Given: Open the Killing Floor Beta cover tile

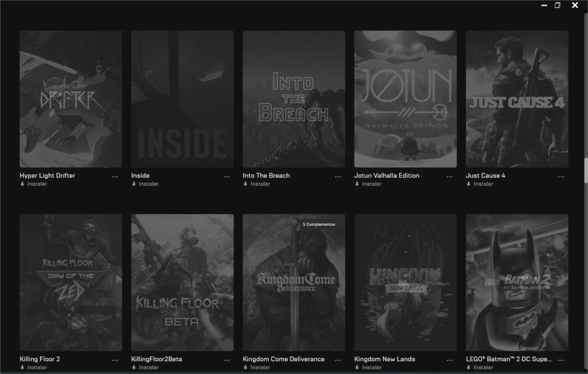Looking at the screenshot, I should (x=182, y=282).
